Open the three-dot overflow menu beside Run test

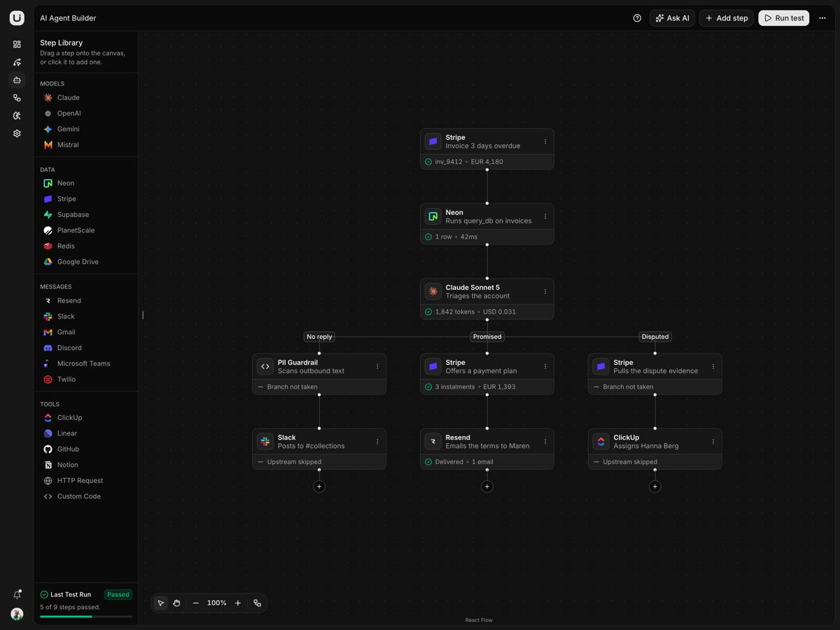coord(822,18)
